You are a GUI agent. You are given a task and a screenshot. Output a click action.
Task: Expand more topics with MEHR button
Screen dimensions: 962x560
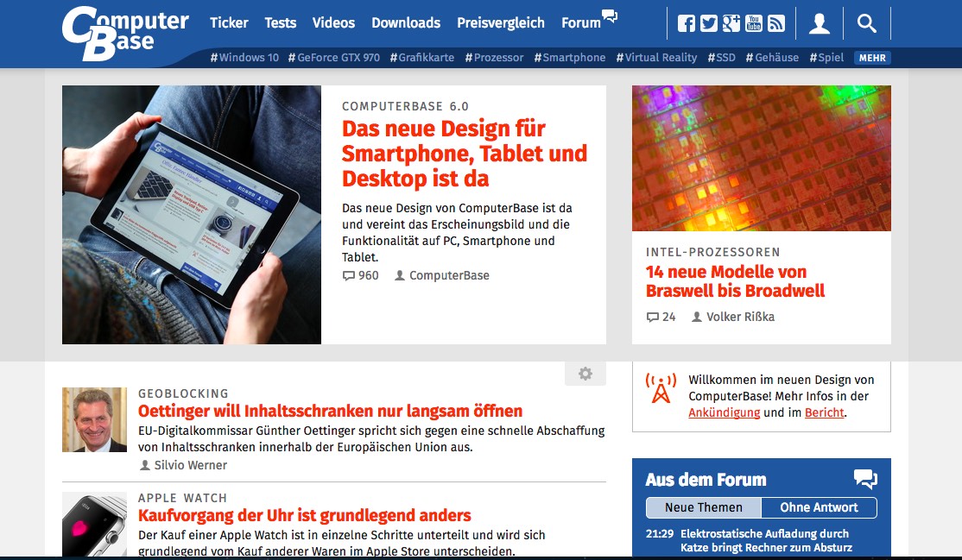point(872,58)
